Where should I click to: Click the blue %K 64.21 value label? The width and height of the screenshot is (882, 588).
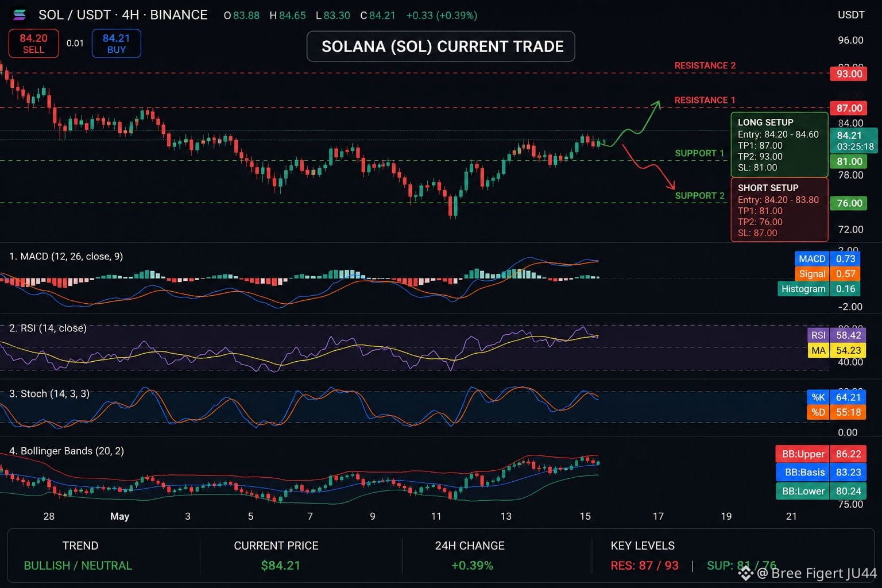(836, 397)
